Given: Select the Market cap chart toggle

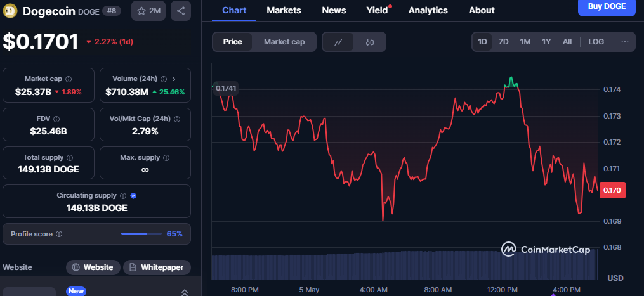Looking at the screenshot, I should point(284,42).
